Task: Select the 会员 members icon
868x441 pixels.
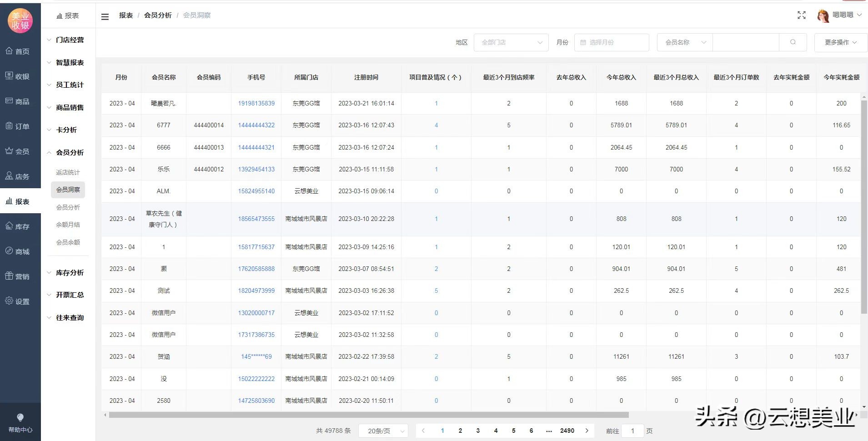Action: [20, 151]
